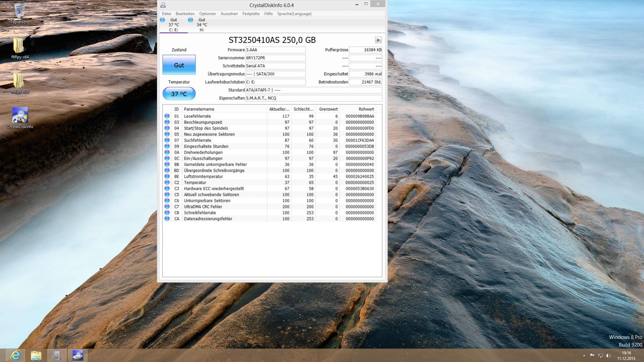Viewport: 644px width, 362px height.
Task: Click the ID column header
Action: click(x=177, y=109)
